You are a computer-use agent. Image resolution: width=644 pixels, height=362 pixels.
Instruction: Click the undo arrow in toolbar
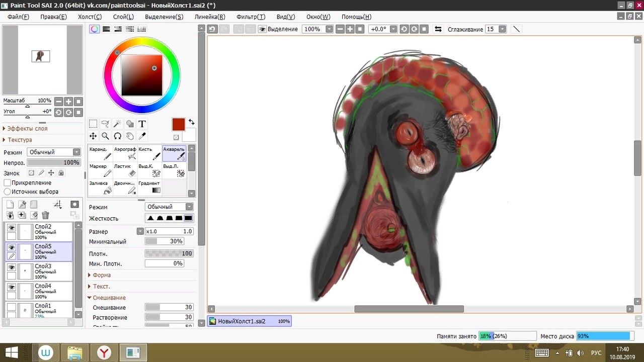212,29
